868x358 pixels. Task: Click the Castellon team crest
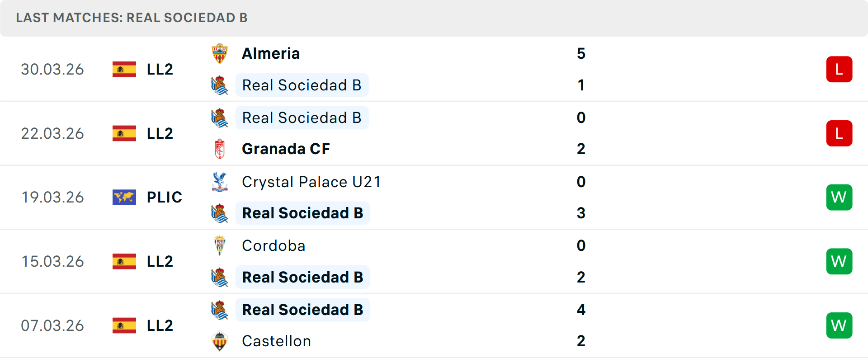click(220, 341)
